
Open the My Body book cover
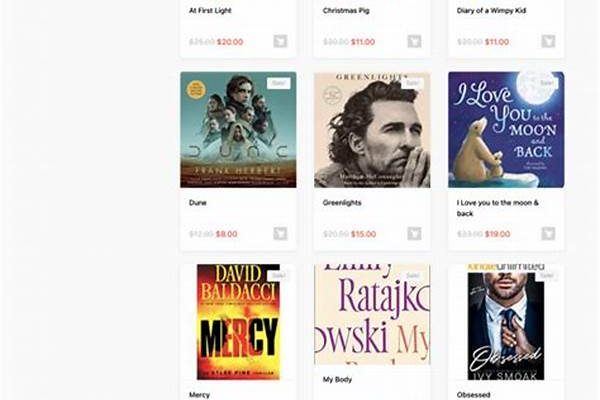coord(372,314)
